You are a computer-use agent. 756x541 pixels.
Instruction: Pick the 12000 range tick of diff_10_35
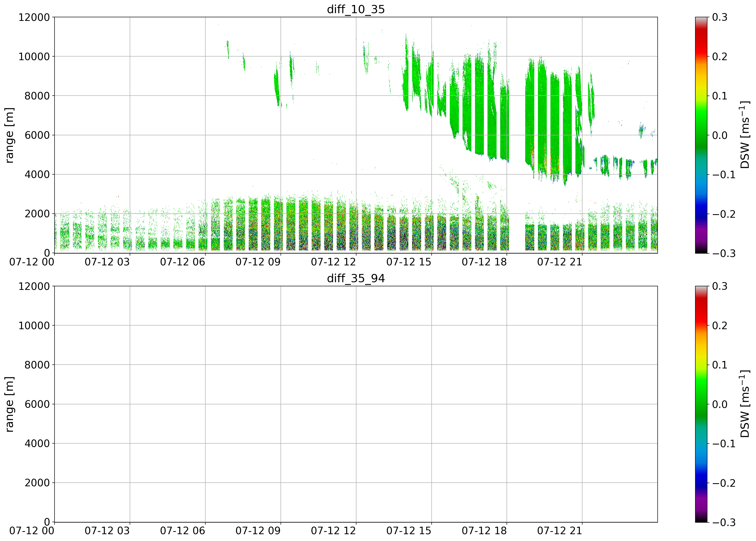(34, 17)
